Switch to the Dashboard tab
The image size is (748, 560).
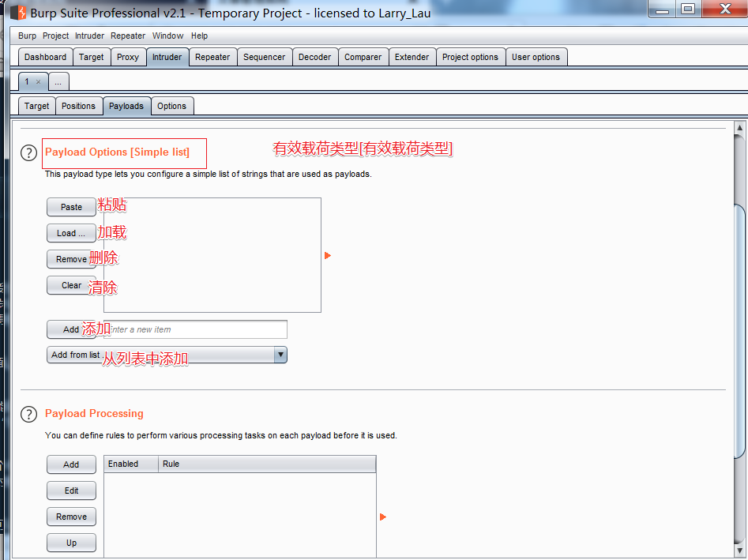[45, 57]
